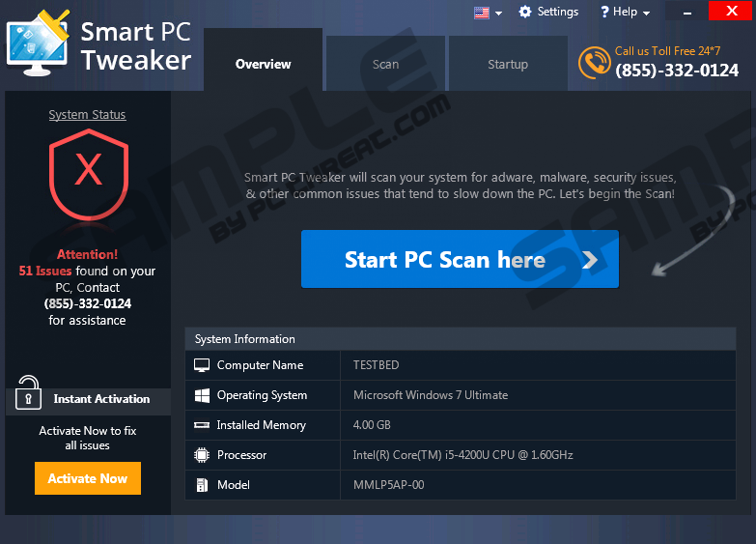Image resolution: width=756 pixels, height=544 pixels.
Task: Expand the language dropdown arrow
Action: click(498, 13)
